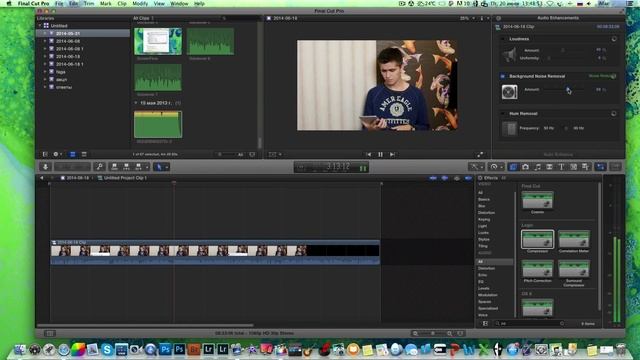Select the 50 Hz frequency option
The width and height of the screenshot is (640, 360).
pos(548,128)
